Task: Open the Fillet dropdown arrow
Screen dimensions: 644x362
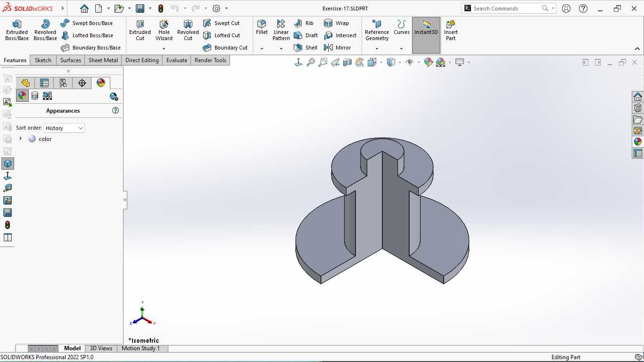Action: [262, 49]
